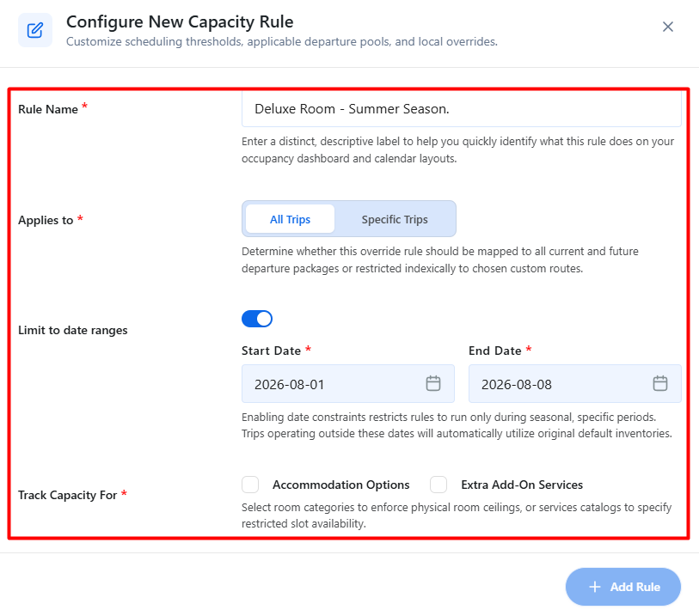Viewport: 699px width, 616px height.
Task: Focus the Rule Name text field
Action: (462, 109)
